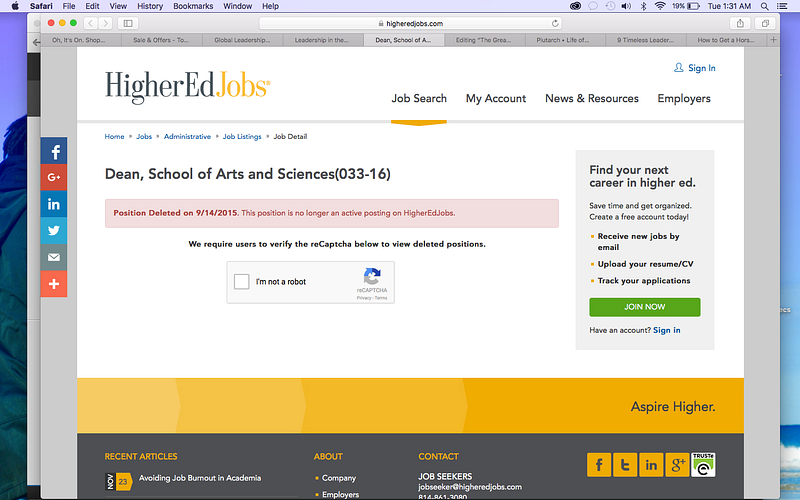Open Job Search navigation item

tap(419, 98)
